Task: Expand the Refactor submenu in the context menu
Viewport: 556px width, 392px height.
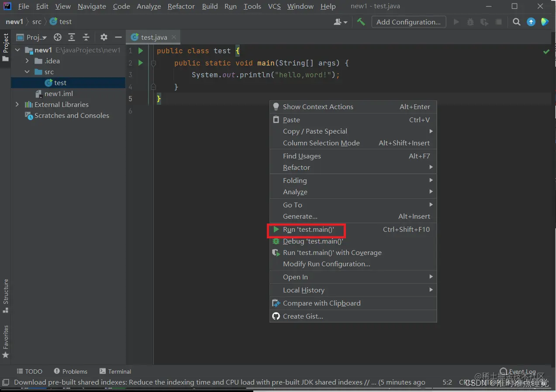Action: coord(353,168)
